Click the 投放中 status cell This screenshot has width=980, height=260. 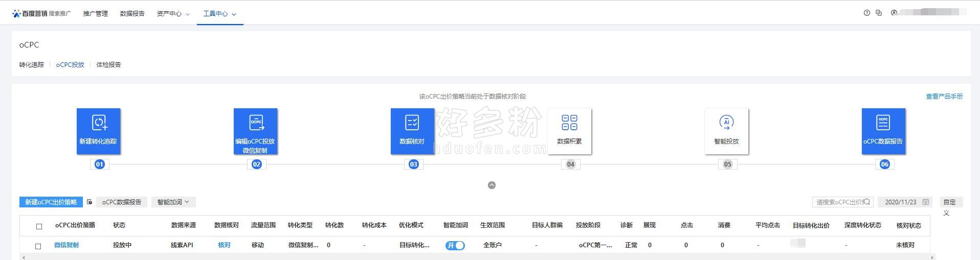pos(122,245)
